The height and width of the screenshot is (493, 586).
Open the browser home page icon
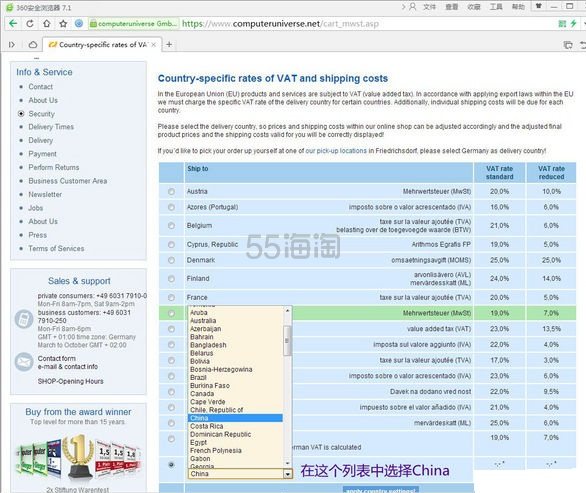coord(47,24)
